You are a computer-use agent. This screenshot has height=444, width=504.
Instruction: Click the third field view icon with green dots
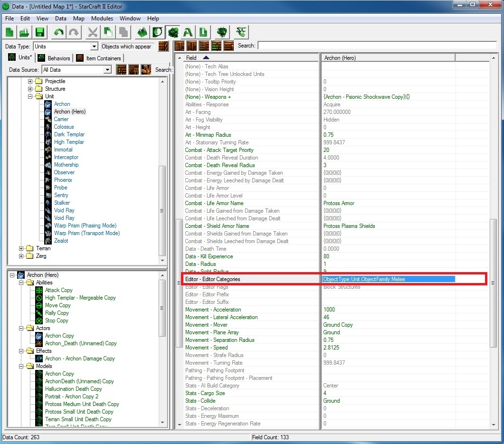[x=204, y=46]
